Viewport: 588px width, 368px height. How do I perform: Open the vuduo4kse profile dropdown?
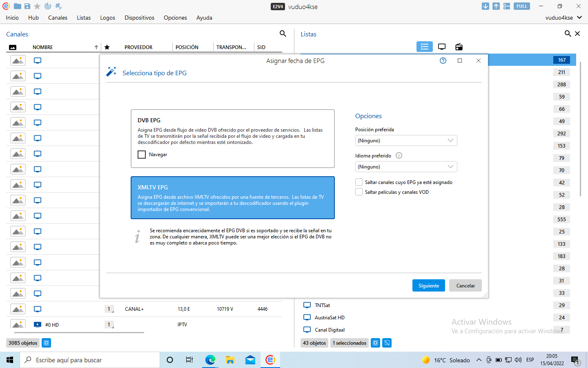pyautogui.click(x=563, y=18)
